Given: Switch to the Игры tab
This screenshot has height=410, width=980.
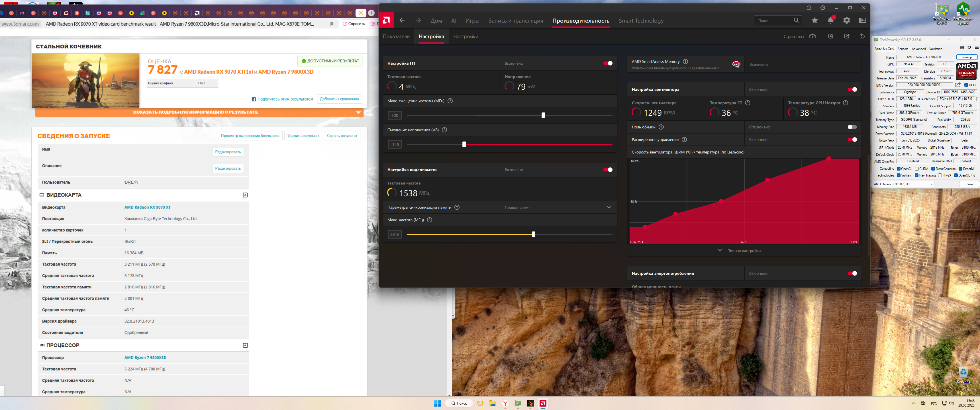Looking at the screenshot, I should (472, 21).
